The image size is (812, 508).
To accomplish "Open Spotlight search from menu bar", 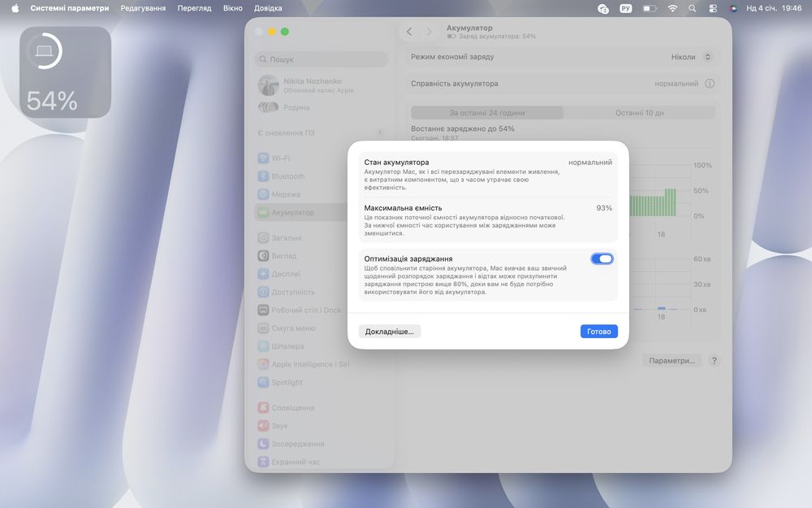I will click(x=692, y=8).
